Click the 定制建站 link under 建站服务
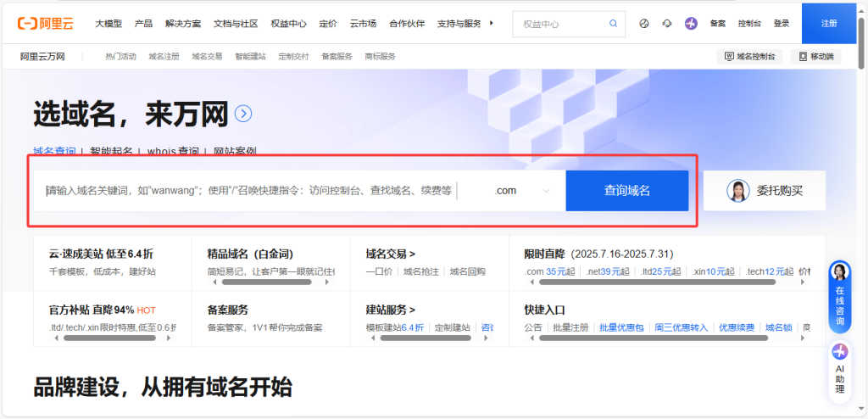The height and width of the screenshot is (419, 868). [453, 327]
